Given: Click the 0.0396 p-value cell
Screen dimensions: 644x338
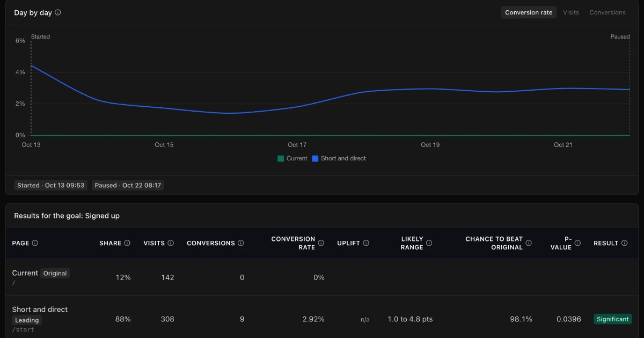Looking at the screenshot, I should tap(569, 319).
